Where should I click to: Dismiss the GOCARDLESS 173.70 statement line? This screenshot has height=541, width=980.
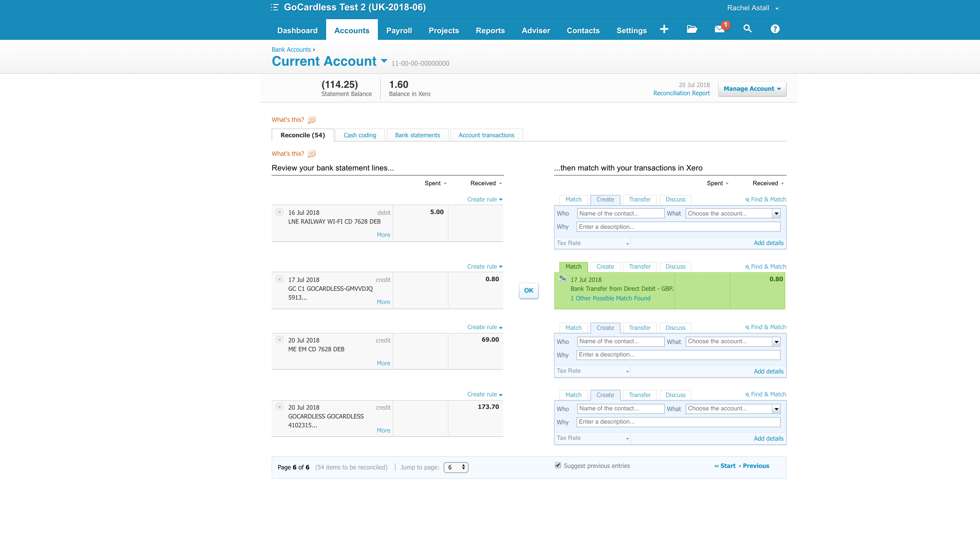pos(280,406)
